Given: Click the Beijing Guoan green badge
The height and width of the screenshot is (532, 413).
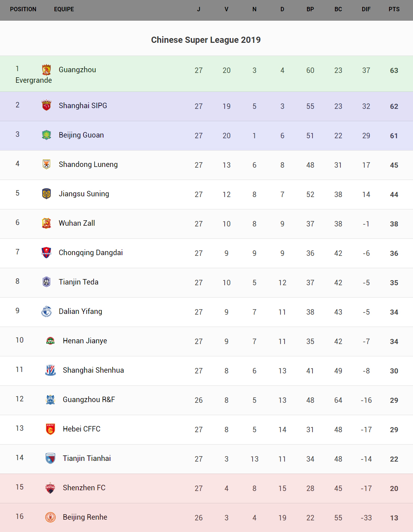Looking at the screenshot, I should (x=46, y=135).
